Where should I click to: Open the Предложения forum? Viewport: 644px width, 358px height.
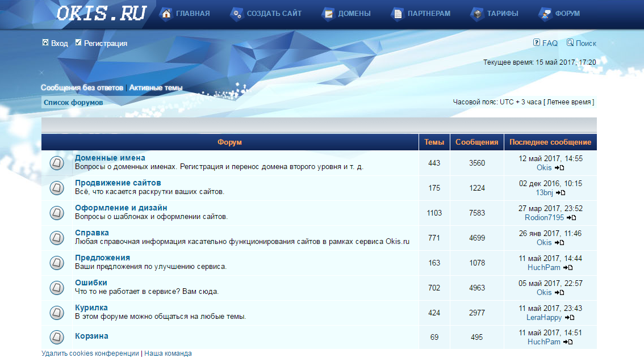[x=102, y=258]
